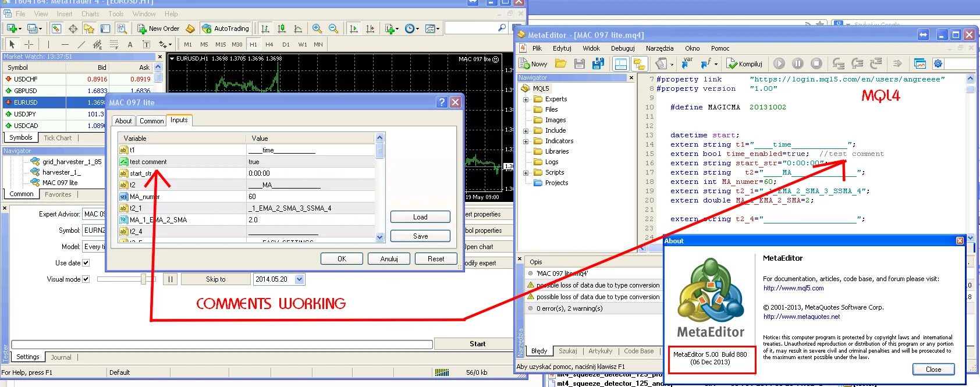Image resolution: width=980 pixels, height=387 pixels.
Task: Adjust the visual mode speed slider
Action: [143, 279]
